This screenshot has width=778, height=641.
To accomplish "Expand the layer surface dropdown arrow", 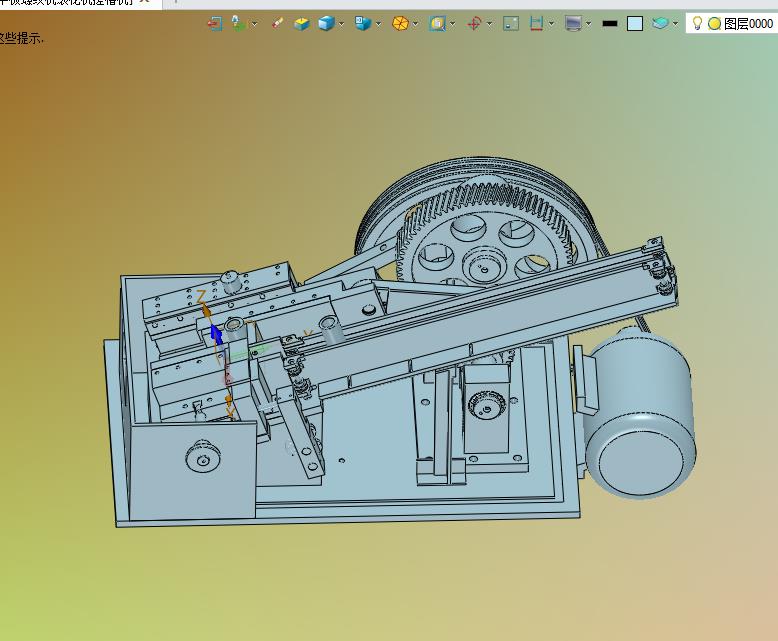I will pyautogui.click(x=675, y=23).
